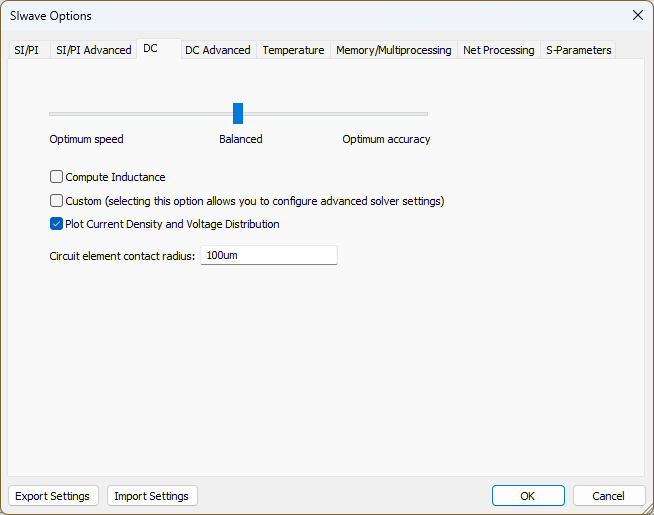Viewport: 654px width, 515px height.
Task: Go to the DC Advanced tab
Action: [217, 50]
